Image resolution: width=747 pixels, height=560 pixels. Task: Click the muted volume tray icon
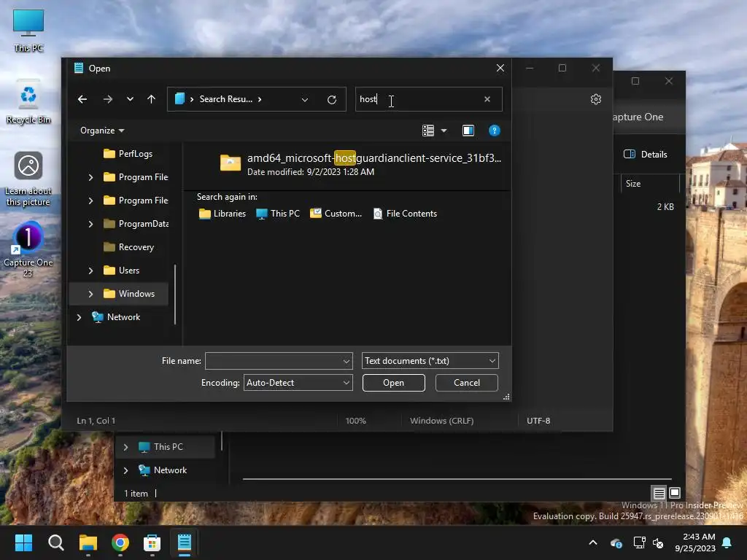[x=659, y=542]
